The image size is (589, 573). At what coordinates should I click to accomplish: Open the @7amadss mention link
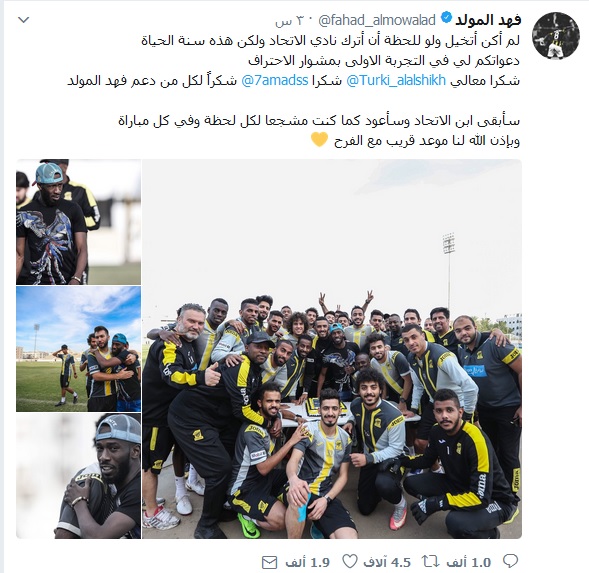[x=275, y=81]
